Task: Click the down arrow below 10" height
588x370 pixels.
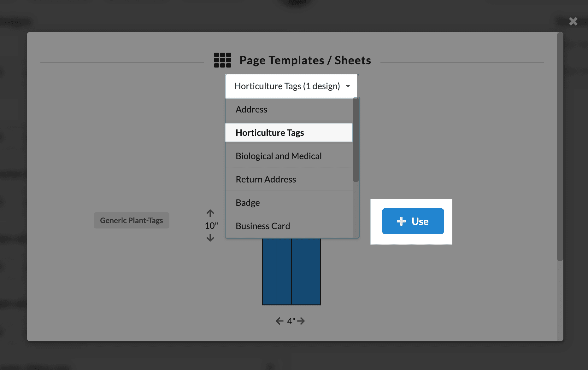Action: coord(210,238)
